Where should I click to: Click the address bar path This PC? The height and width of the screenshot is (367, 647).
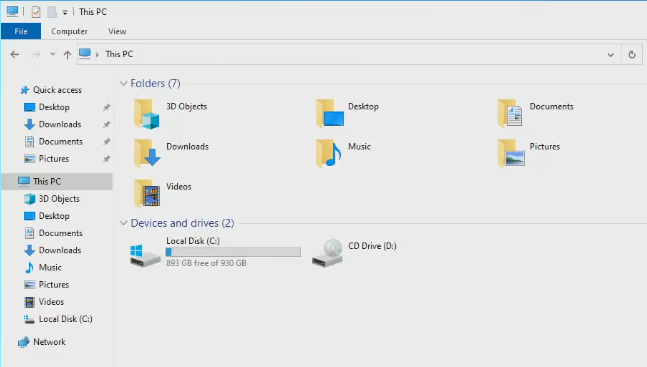click(119, 54)
